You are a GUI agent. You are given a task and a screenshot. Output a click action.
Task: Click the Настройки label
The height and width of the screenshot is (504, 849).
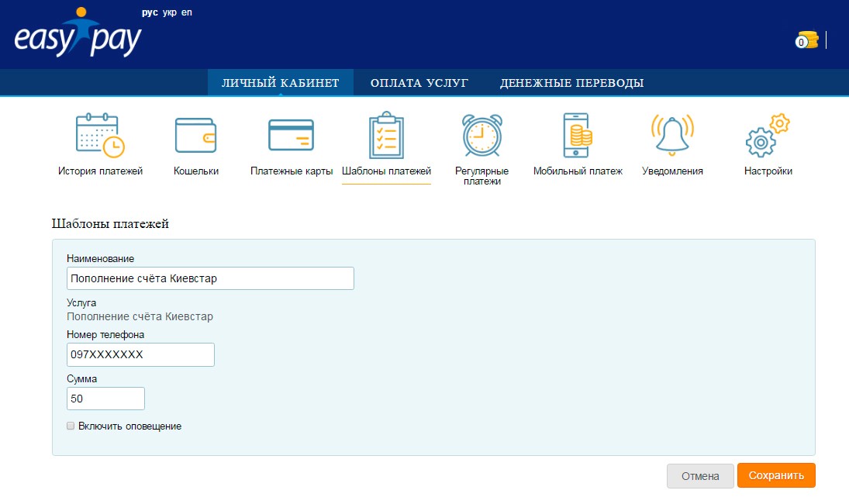(x=768, y=171)
